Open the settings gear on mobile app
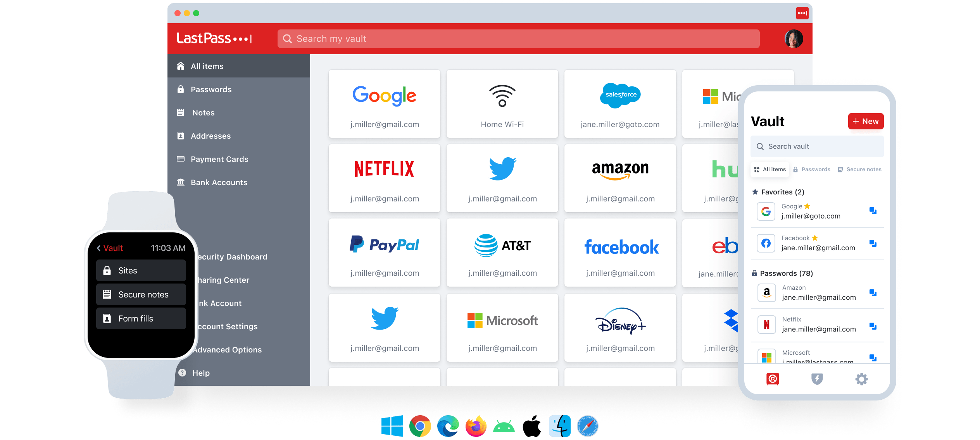Screen dimensions: 980x440 click(x=861, y=379)
